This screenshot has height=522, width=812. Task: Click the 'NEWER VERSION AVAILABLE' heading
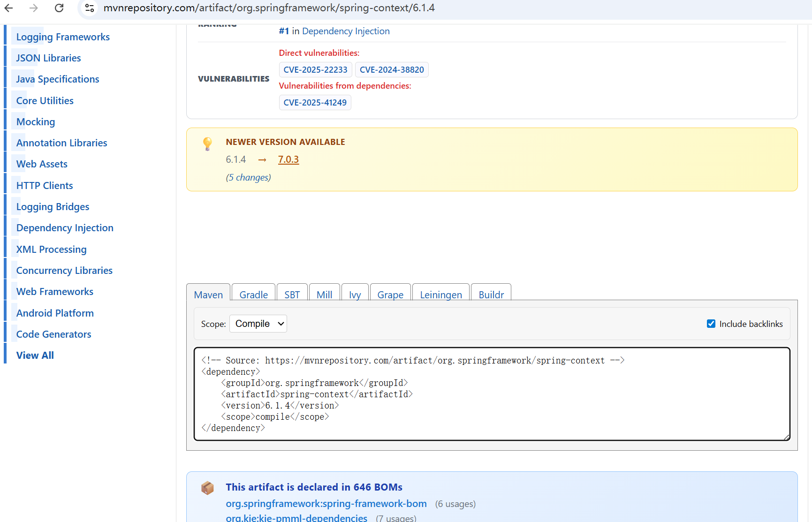285,142
